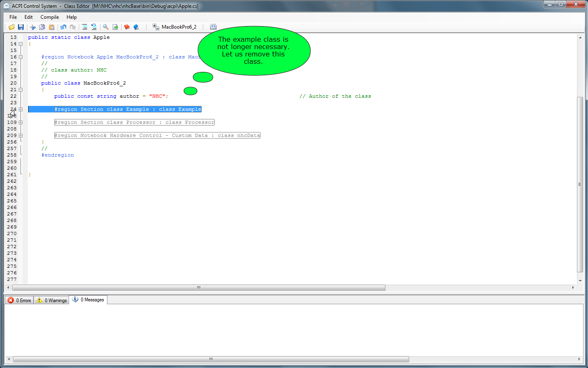This screenshot has height=368, width=588.
Task: Open the Compile menu
Action: pyautogui.click(x=49, y=17)
